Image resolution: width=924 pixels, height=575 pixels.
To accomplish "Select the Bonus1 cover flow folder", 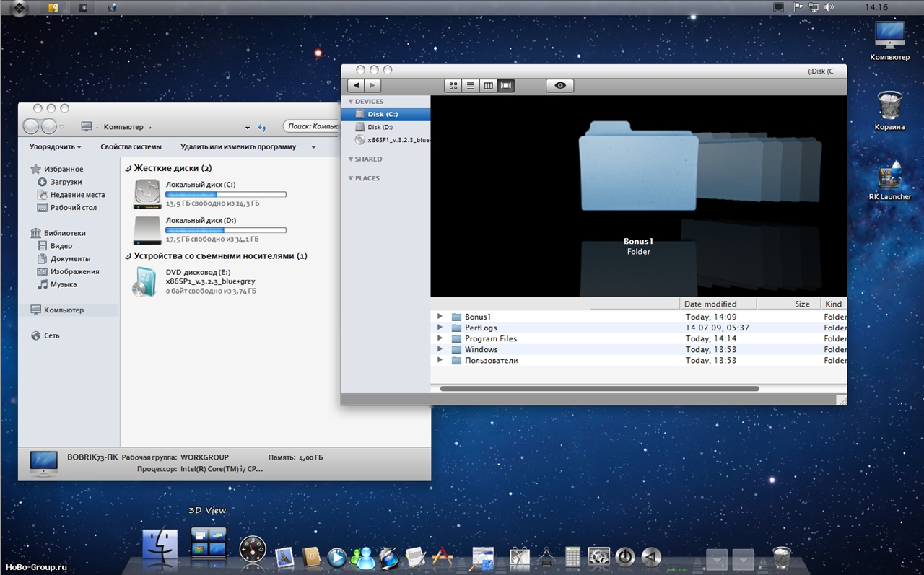I will tap(638, 166).
